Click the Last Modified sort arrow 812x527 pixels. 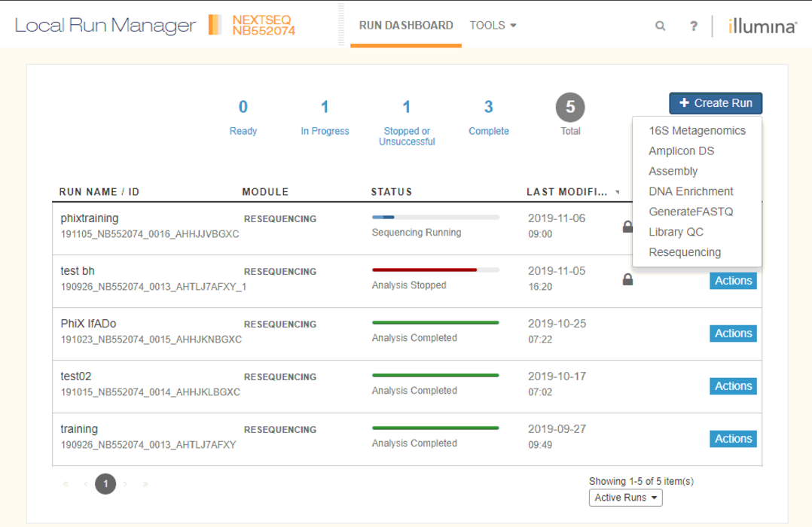(x=618, y=193)
